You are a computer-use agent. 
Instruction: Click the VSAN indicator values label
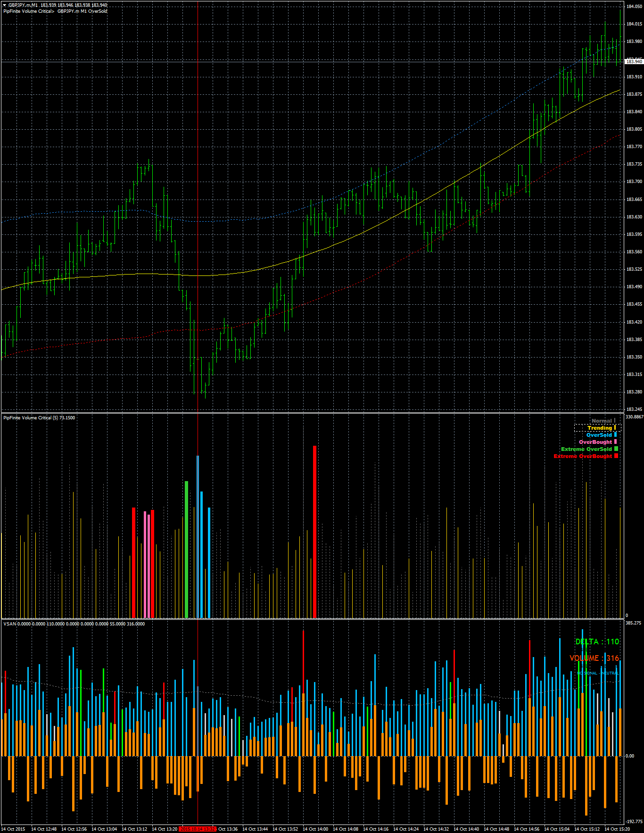pos(74,624)
